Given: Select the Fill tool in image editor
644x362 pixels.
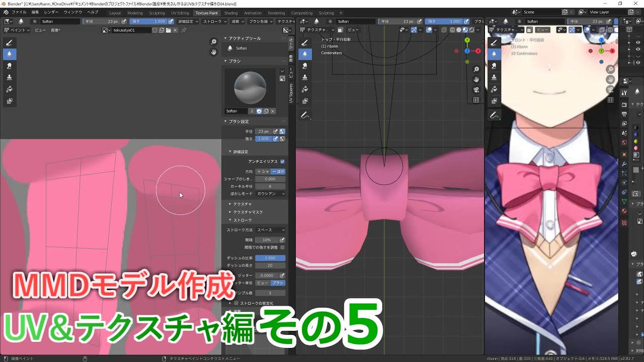Looking at the screenshot, I should pos(9,89).
